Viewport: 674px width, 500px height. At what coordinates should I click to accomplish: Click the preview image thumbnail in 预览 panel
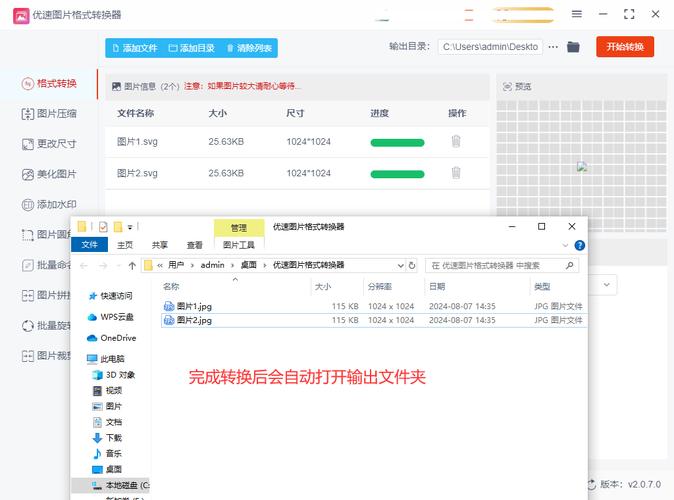coord(582,167)
